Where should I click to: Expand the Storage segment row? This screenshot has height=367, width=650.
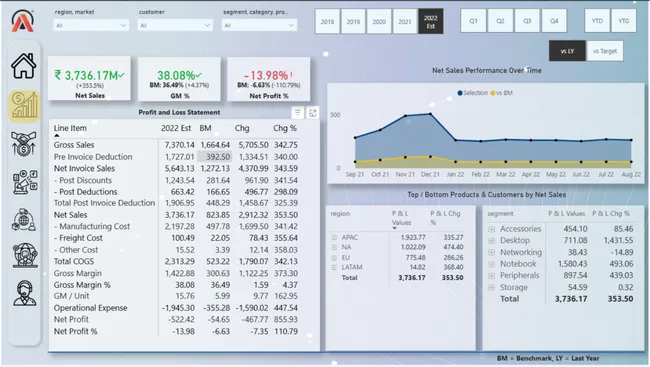point(492,287)
